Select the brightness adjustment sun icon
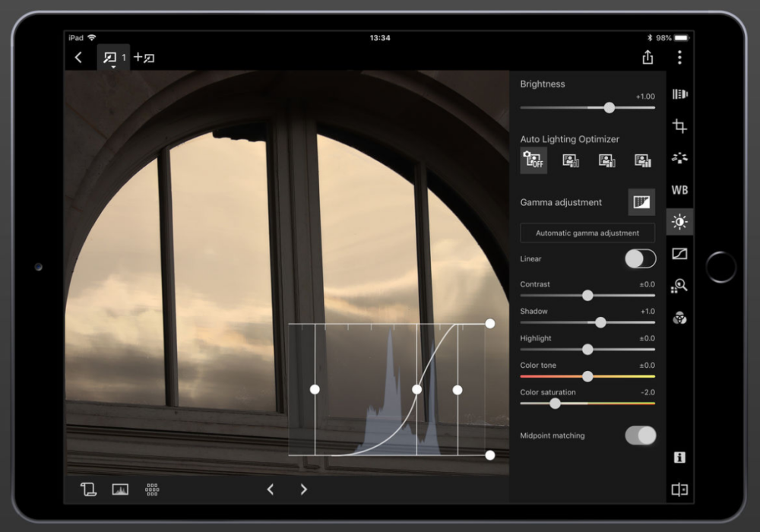The width and height of the screenshot is (760, 532). 679,222
